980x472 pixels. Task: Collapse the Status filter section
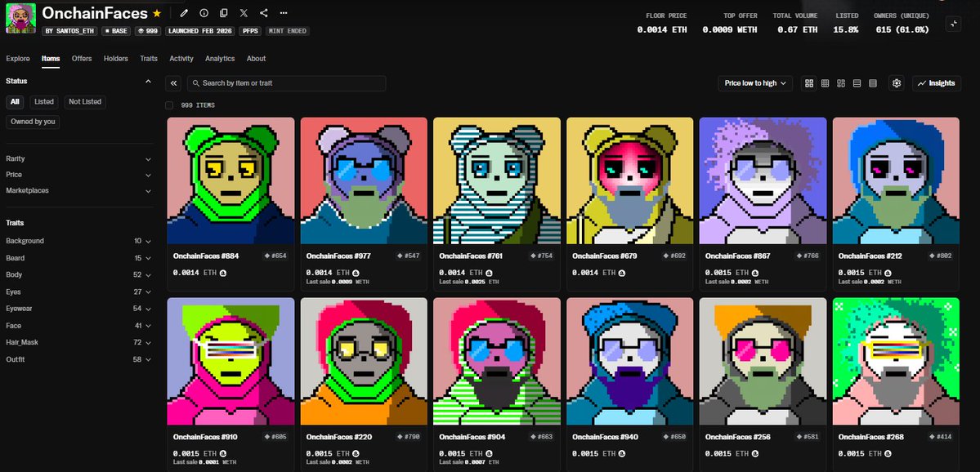point(148,81)
